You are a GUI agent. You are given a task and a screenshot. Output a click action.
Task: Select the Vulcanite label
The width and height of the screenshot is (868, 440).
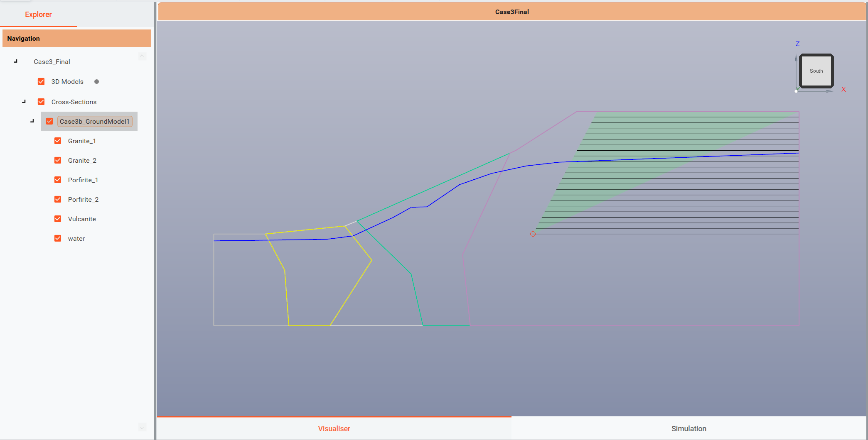coord(82,219)
